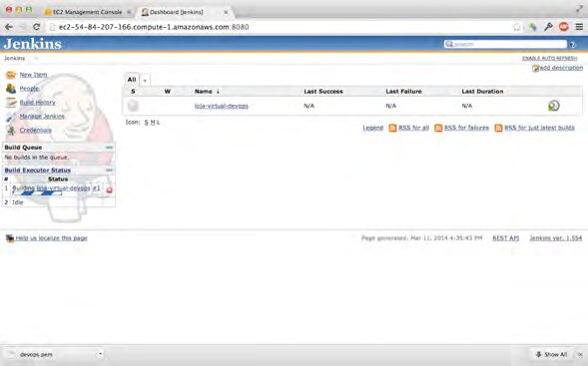
Task: Click the Manage Jenkins wrench icon
Action: click(11, 117)
